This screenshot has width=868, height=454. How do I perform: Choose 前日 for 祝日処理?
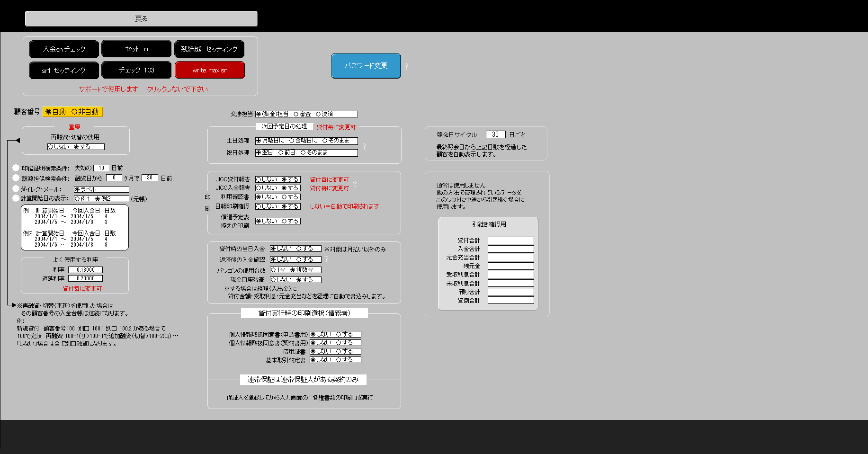coord(281,152)
